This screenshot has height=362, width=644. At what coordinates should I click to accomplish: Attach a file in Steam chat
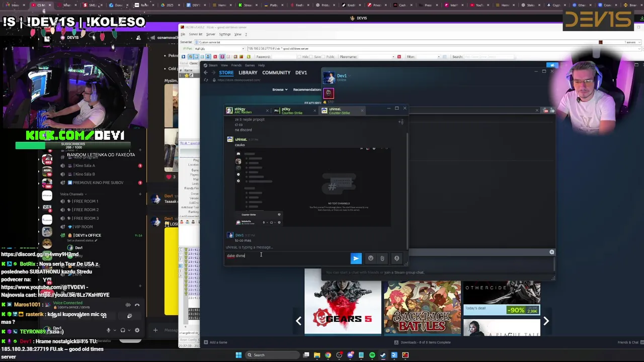click(x=382, y=258)
